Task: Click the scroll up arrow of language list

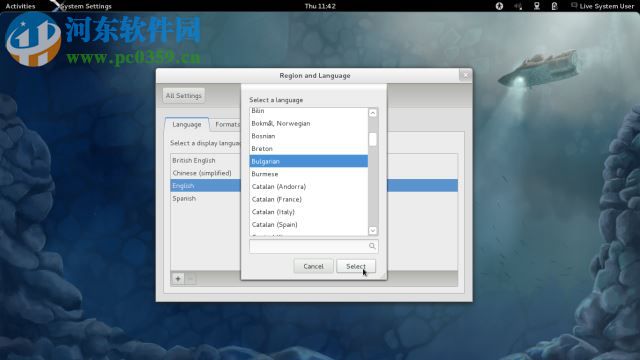Action: click(x=373, y=113)
